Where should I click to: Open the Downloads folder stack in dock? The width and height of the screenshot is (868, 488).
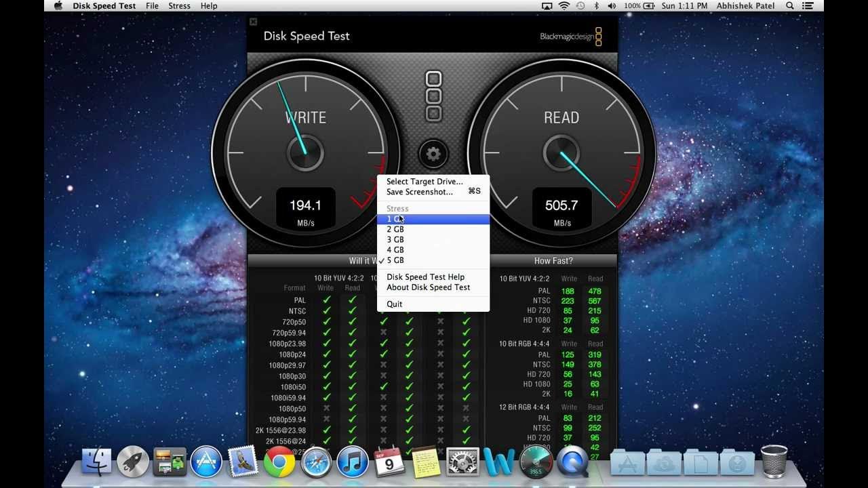pyautogui.click(x=736, y=462)
